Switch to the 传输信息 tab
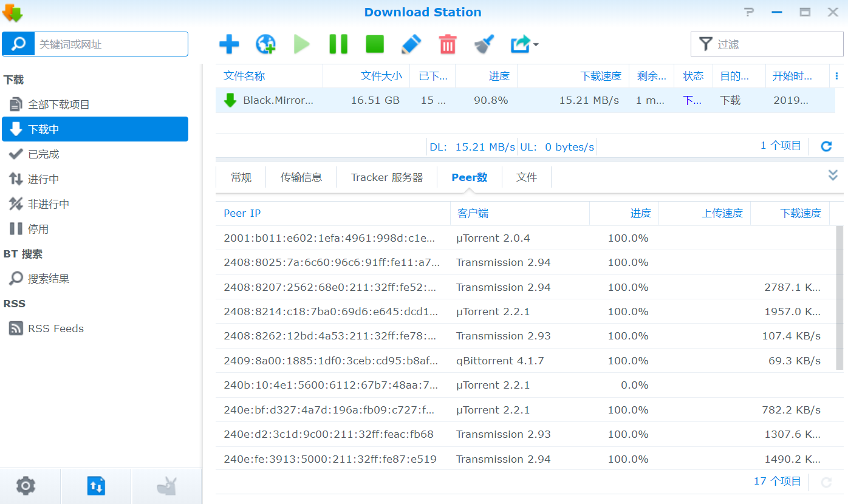 [x=301, y=177]
